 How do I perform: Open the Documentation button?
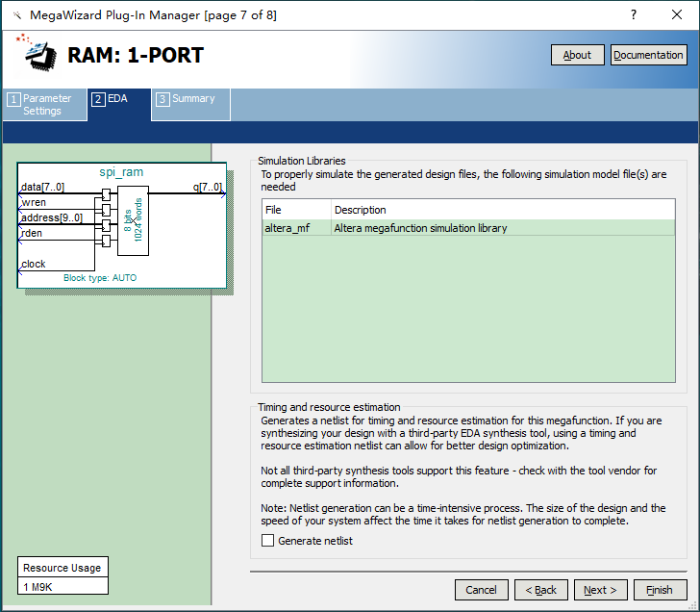(648, 55)
